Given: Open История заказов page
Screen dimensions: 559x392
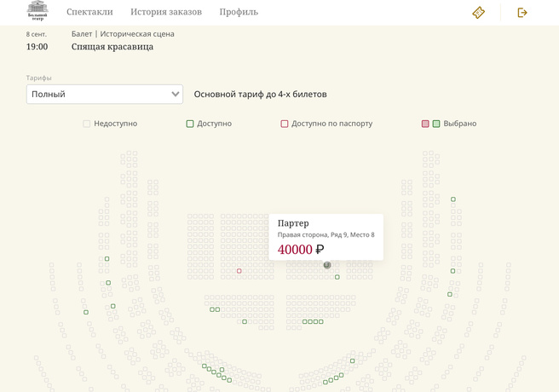Looking at the screenshot, I should point(166,12).
